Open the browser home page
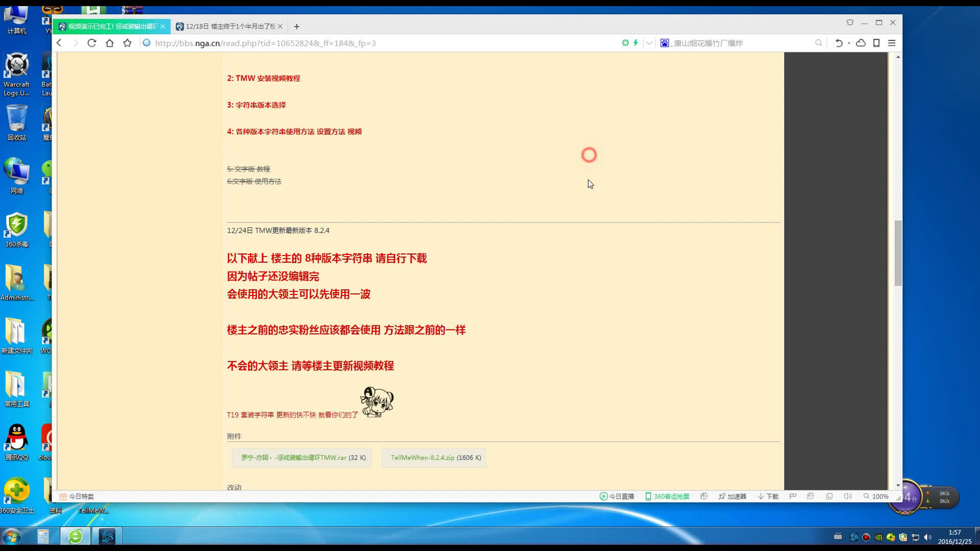This screenshot has height=551, width=980. tap(109, 43)
